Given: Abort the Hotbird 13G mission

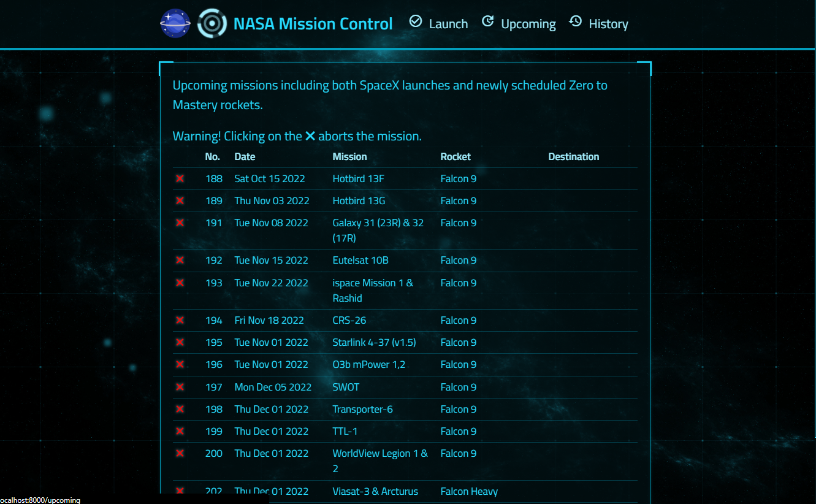Looking at the screenshot, I should point(180,200).
